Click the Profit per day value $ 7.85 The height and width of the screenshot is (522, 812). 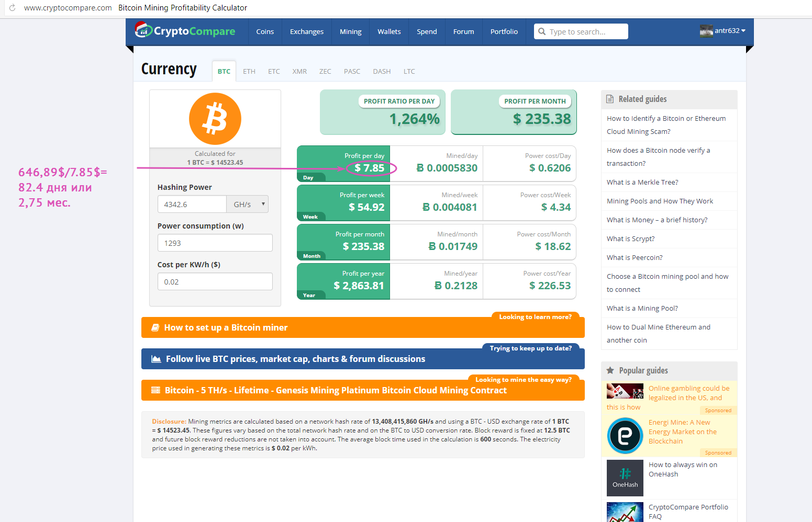pos(370,168)
